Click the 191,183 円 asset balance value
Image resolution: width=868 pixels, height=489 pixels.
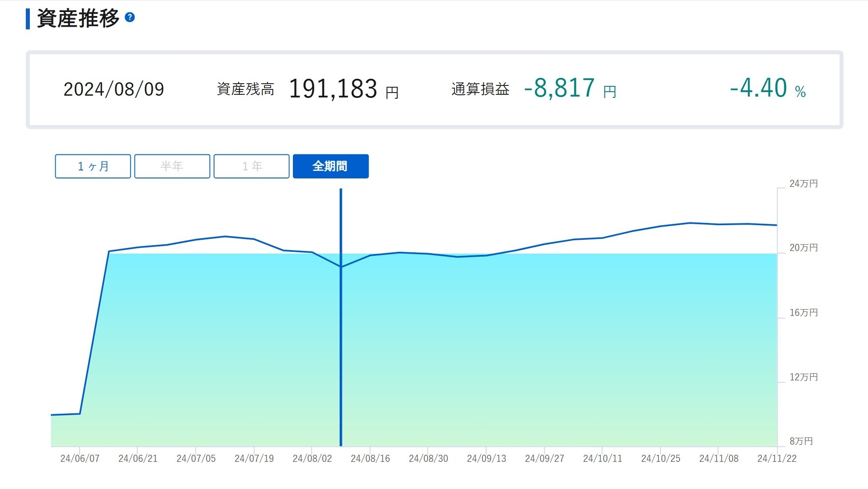tap(343, 89)
